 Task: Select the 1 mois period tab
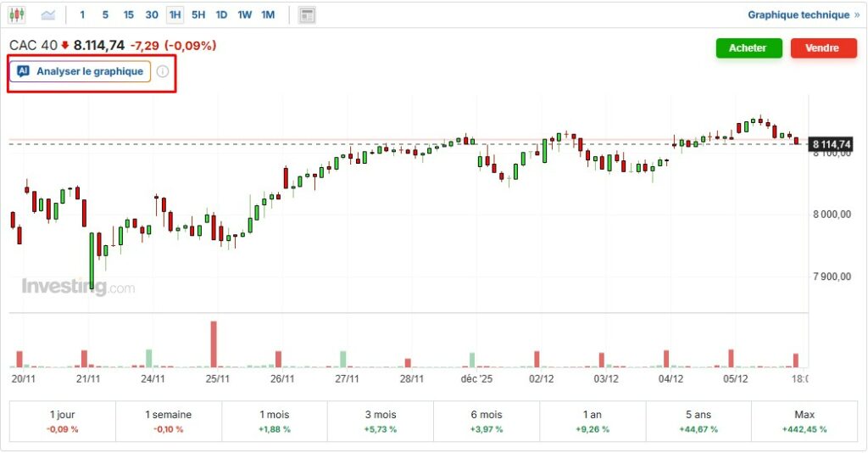click(275, 421)
